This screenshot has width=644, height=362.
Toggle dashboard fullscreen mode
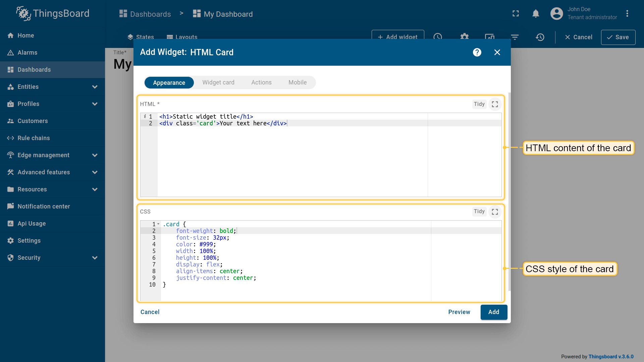tap(516, 14)
